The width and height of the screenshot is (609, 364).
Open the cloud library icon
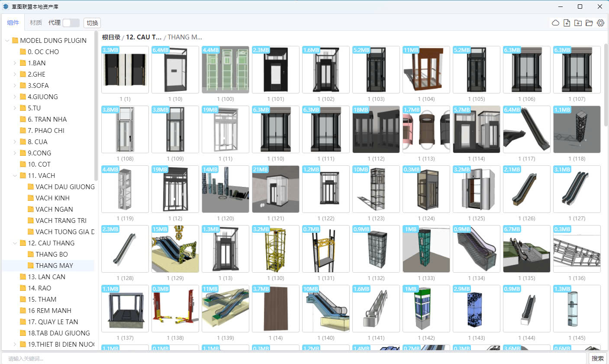click(555, 23)
